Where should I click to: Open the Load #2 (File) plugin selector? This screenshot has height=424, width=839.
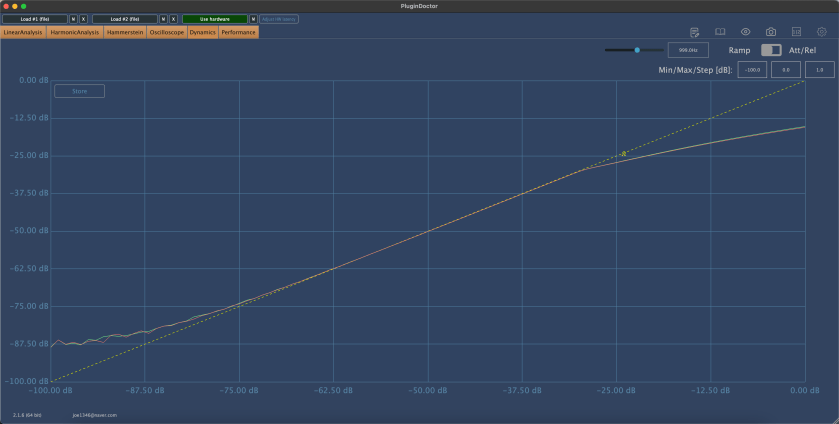[x=125, y=19]
